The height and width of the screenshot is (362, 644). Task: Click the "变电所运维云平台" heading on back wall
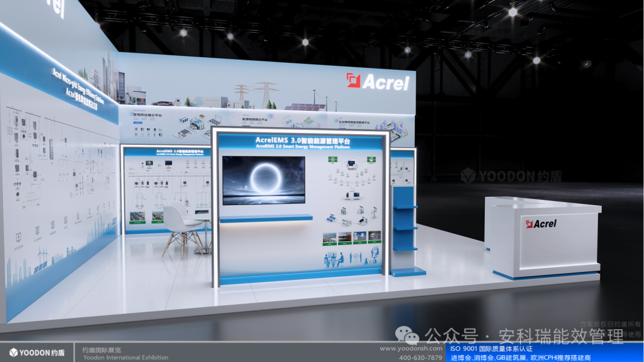[x=147, y=115]
